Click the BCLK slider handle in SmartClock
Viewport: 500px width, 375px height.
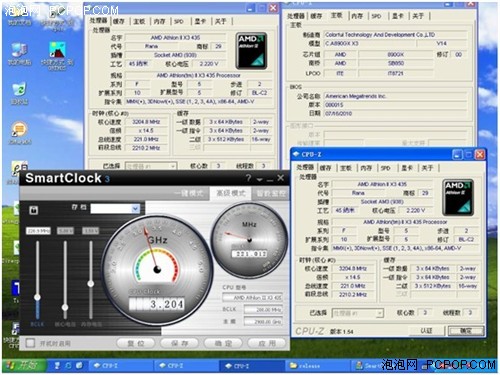(x=37, y=297)
